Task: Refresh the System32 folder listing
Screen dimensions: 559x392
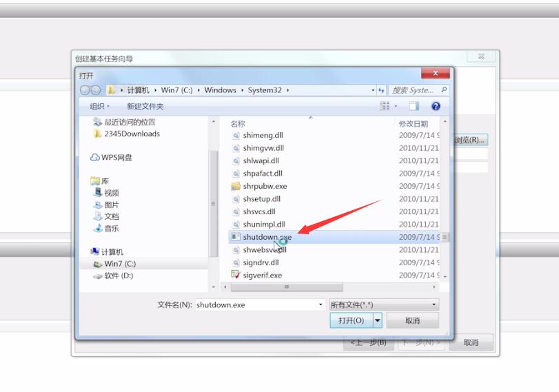Action: 381,90
